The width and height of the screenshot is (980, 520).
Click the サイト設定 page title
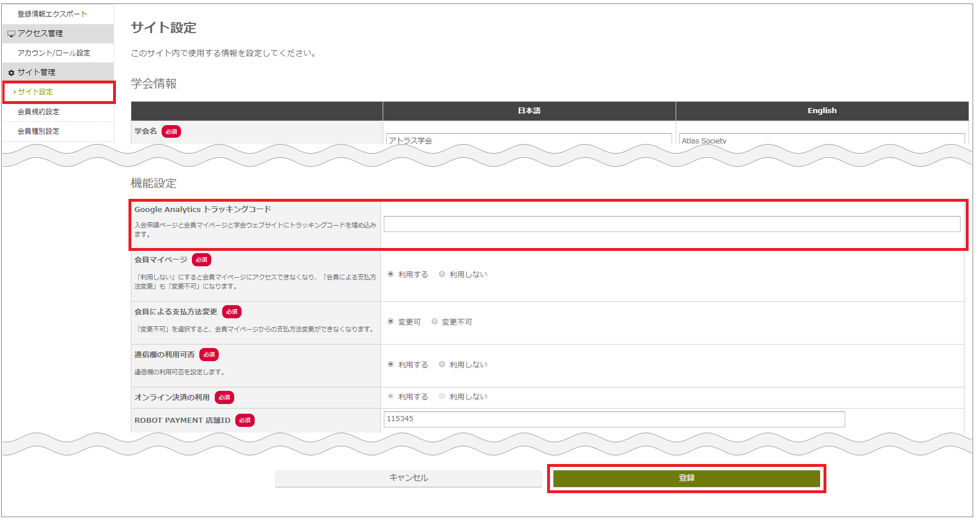163,28
